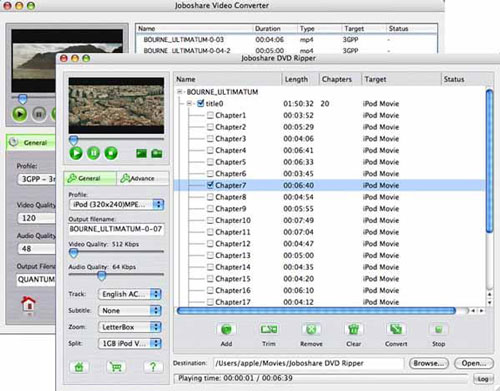
Task: Toggle the title0 checkbox
Action: point(200,103)
